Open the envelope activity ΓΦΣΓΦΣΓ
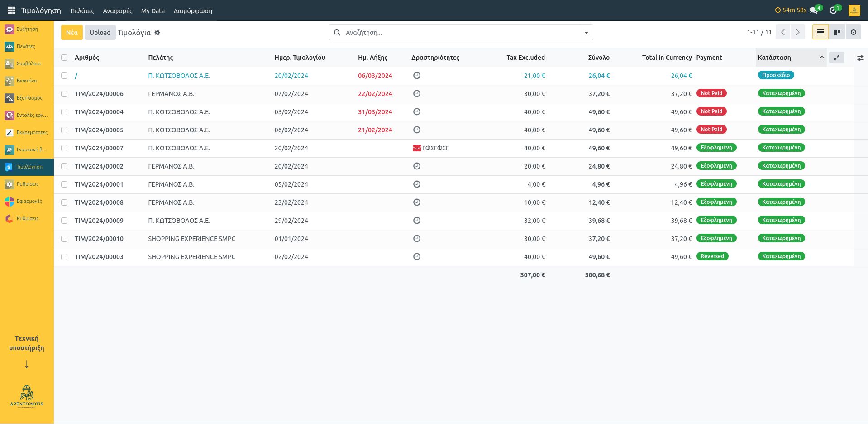This screenshot has width=868, height=424. 430,148
